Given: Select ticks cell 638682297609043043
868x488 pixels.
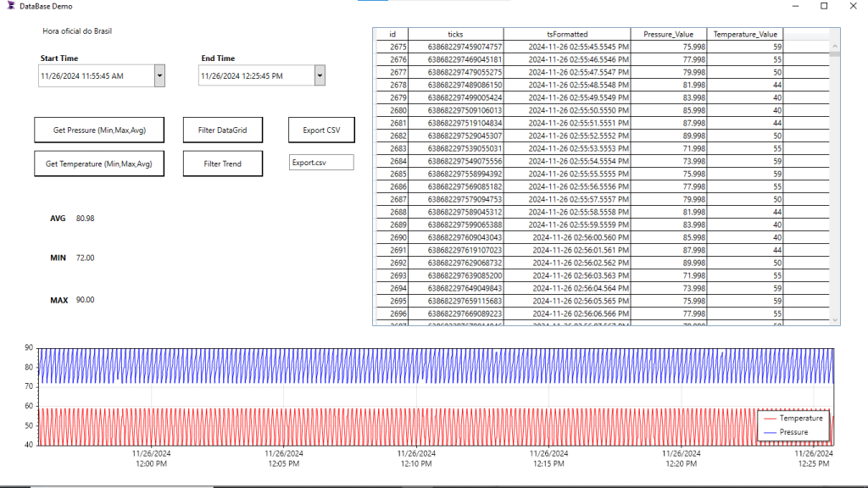Looking at the screenshot, I should (455, 238).
